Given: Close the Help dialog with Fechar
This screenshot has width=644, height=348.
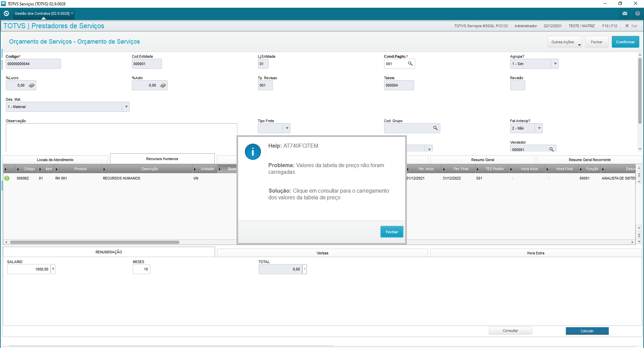Looking at the screenshot, I should [x=392, y=232].
